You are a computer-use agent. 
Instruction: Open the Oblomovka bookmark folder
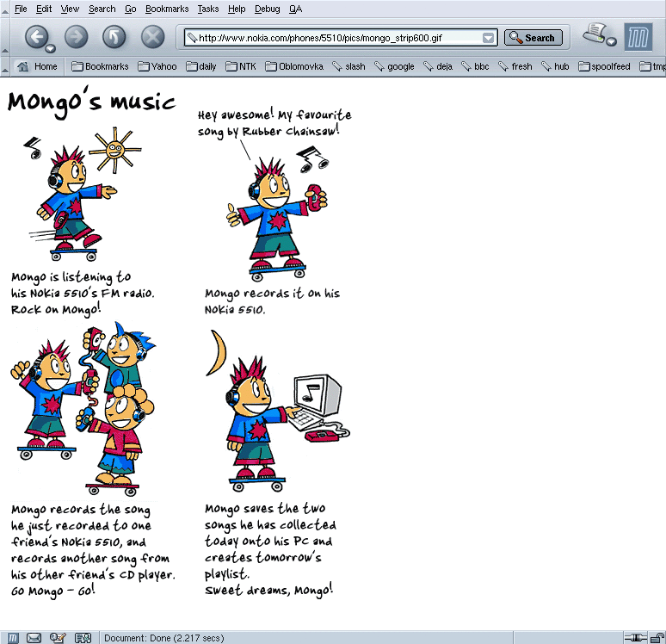pyautogui.click(x=294, y=66)
